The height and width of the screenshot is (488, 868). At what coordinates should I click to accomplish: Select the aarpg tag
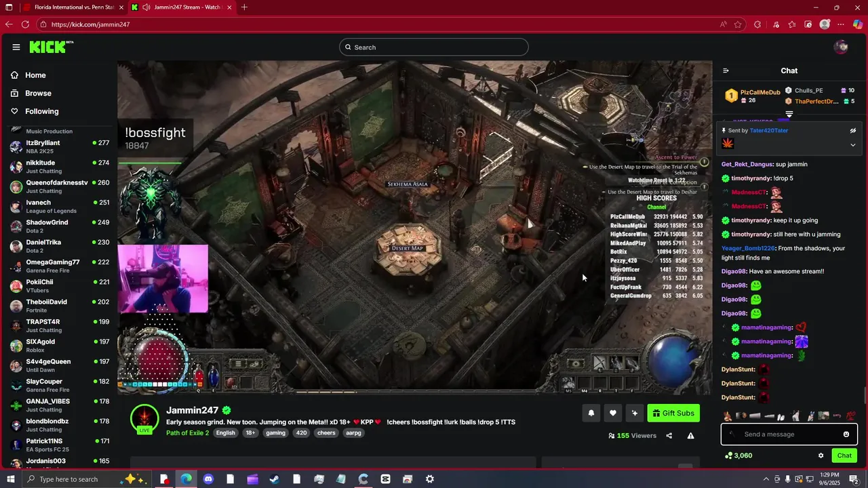pyautogui.click(x=353, y=433)
